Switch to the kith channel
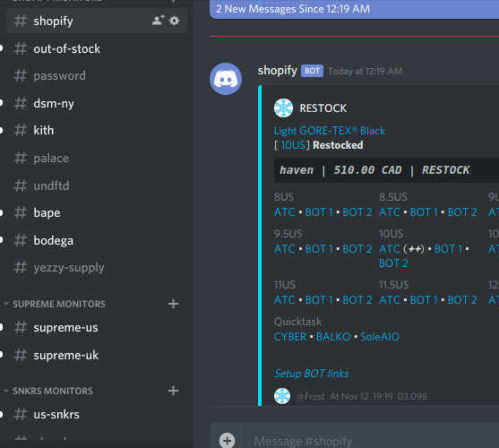The width and height of the screenshot is (499, 448). pos(43,130)
